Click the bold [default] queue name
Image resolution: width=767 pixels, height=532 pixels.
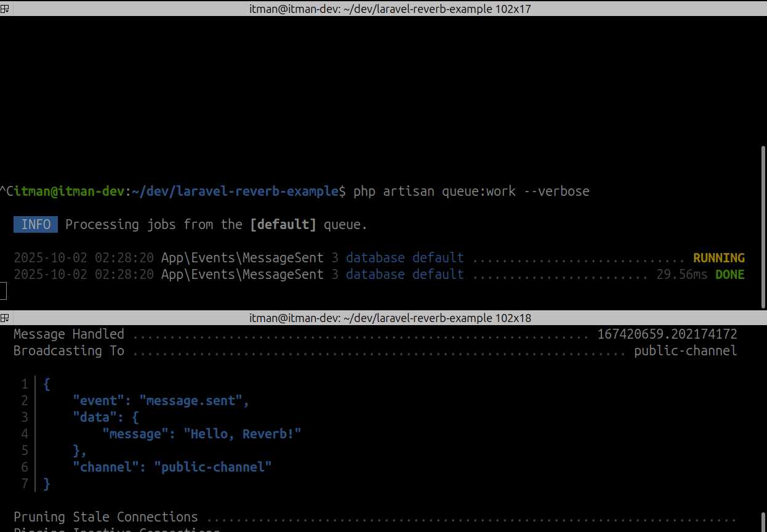[283, 225]
